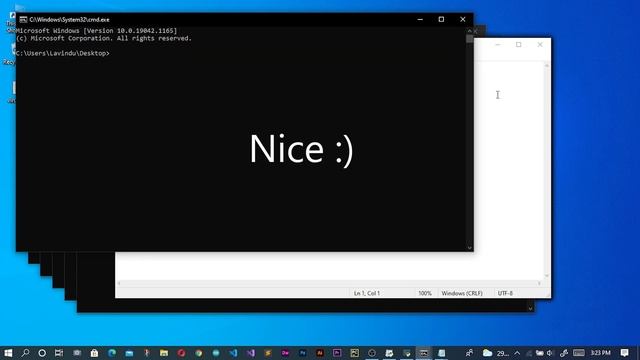640x360 pixels.
Task: Open the Windows Start menu
Action: tap(8, 353)
